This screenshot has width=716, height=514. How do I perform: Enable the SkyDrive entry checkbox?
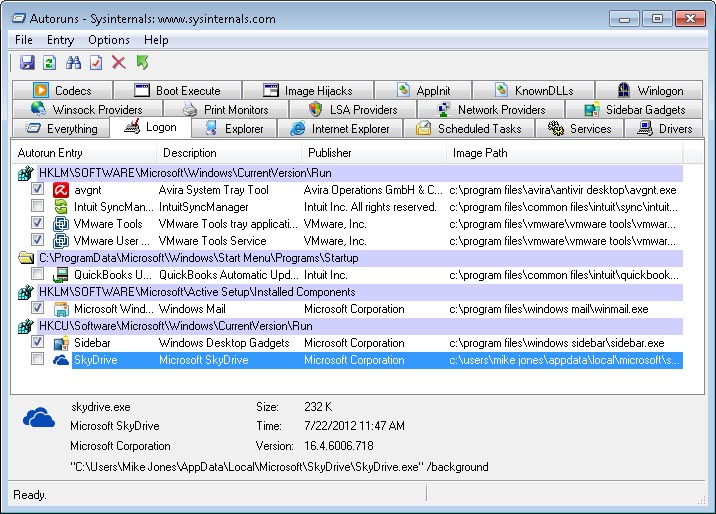coord(37,360)
